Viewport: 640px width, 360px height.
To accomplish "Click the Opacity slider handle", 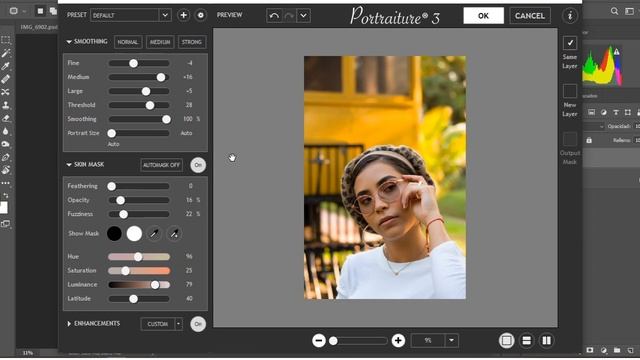I will [x=120, y=200].
